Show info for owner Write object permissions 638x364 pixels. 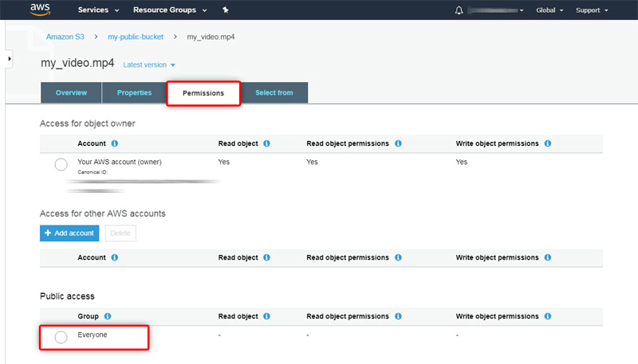point(548,143)
